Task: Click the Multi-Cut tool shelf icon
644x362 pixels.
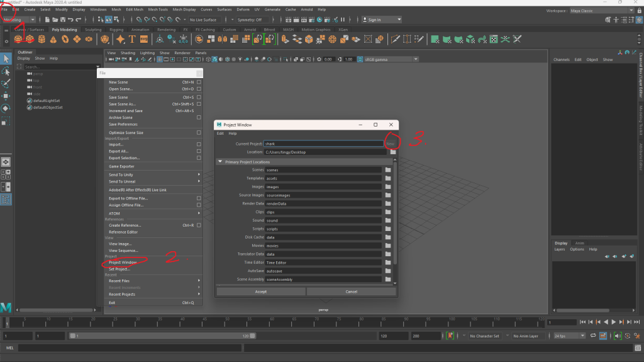Action: click(395, 40)
